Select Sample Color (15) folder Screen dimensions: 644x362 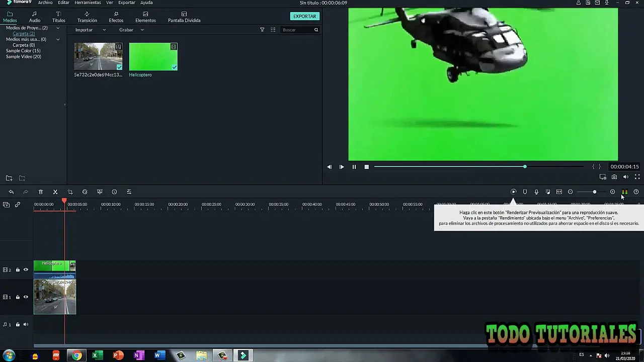point(23,51)
